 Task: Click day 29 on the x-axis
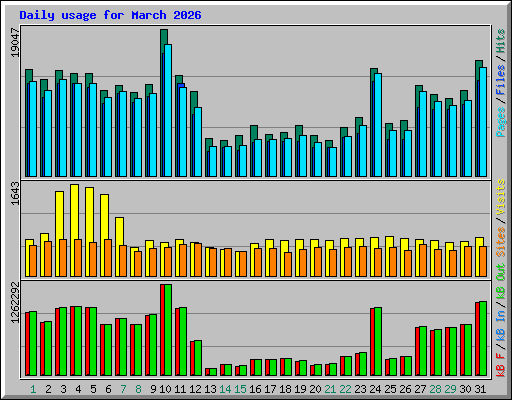pos(450,389)
